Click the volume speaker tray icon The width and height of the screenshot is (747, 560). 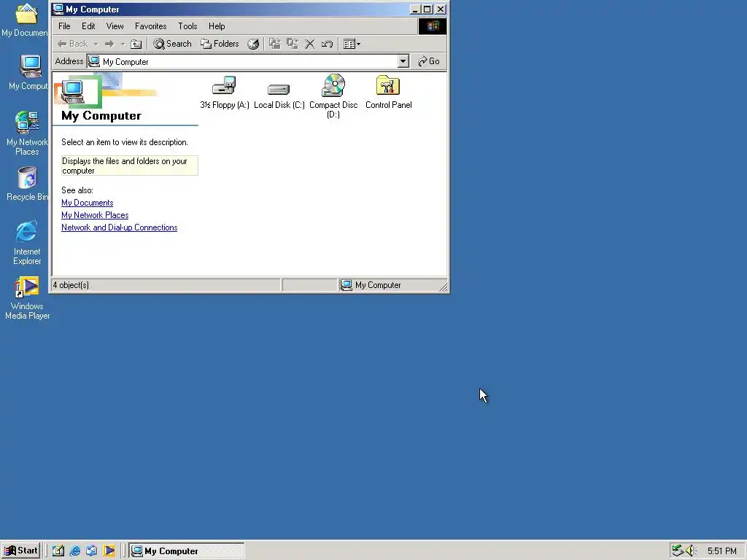692,551
